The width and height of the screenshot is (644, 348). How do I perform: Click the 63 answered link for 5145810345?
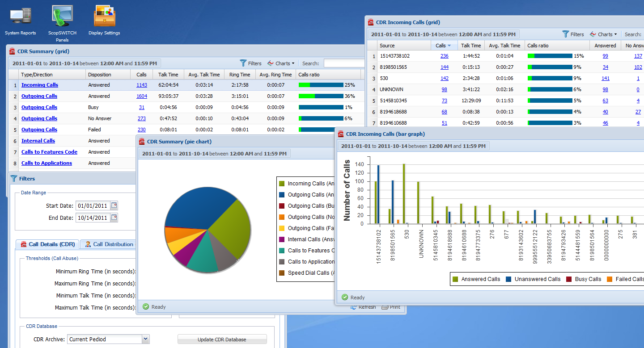pyautogui.click(x=606, y=101)
